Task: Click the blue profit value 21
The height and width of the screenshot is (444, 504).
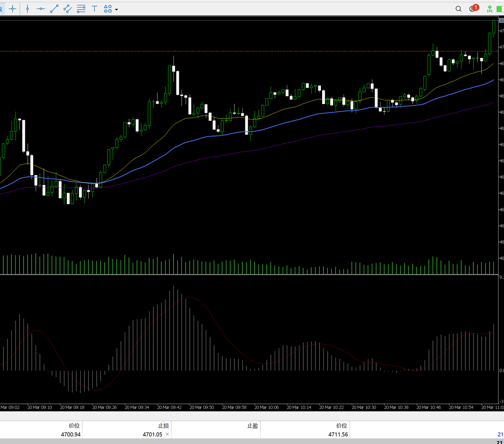Action: pyautogui.click(x=500, y=434)
